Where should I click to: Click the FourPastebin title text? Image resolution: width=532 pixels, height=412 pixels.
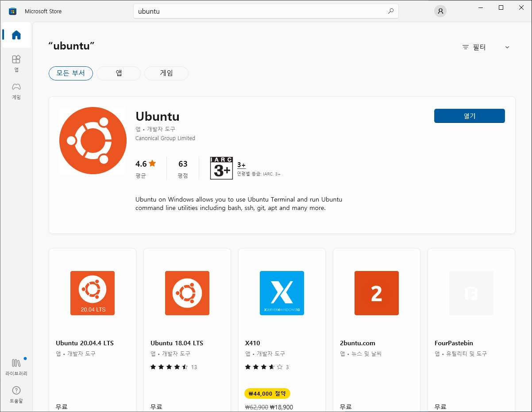click(x=454, y=343)
